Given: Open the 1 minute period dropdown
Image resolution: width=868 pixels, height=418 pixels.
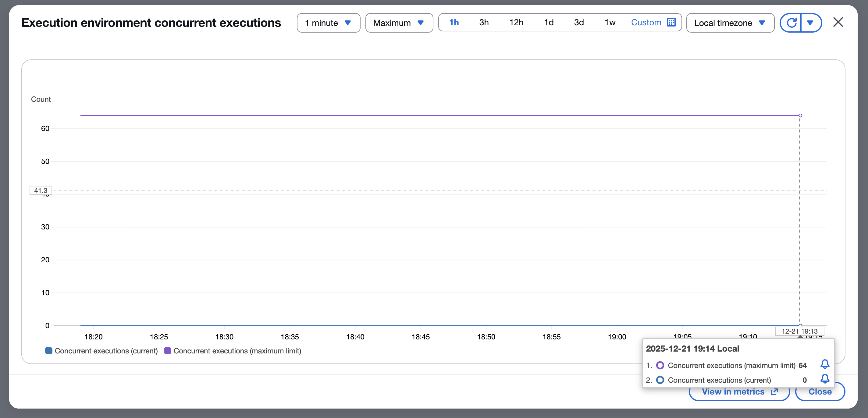Looking at the screenshot, I should pos(328,23).
